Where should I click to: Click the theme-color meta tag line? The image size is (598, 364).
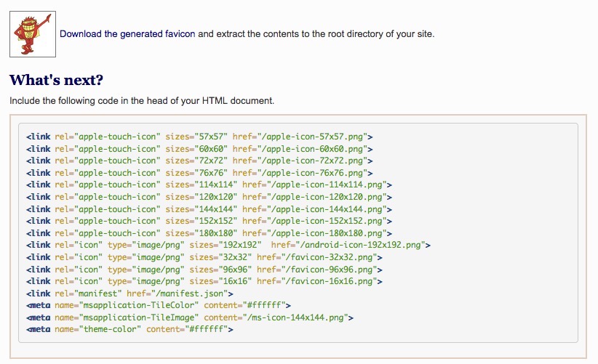[129, 330]
